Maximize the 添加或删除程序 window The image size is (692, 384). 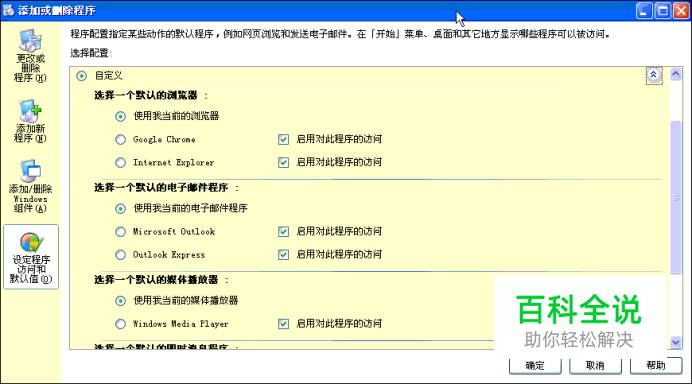663,11
